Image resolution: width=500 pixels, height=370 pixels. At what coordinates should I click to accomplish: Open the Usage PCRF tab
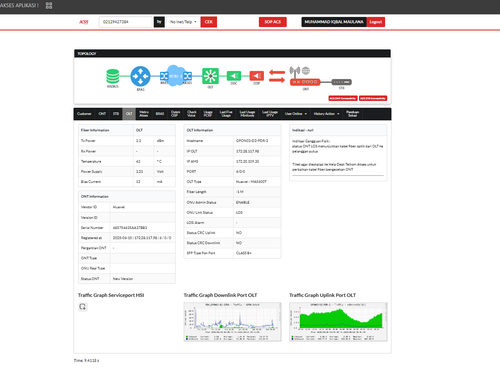coord(208,114)
